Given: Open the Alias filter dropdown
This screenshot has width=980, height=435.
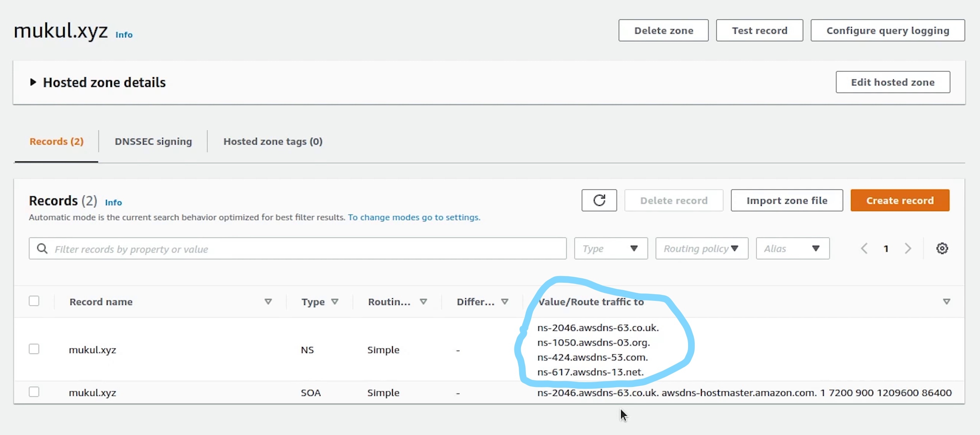Looking at the screenshot, I should coord(792,248).
